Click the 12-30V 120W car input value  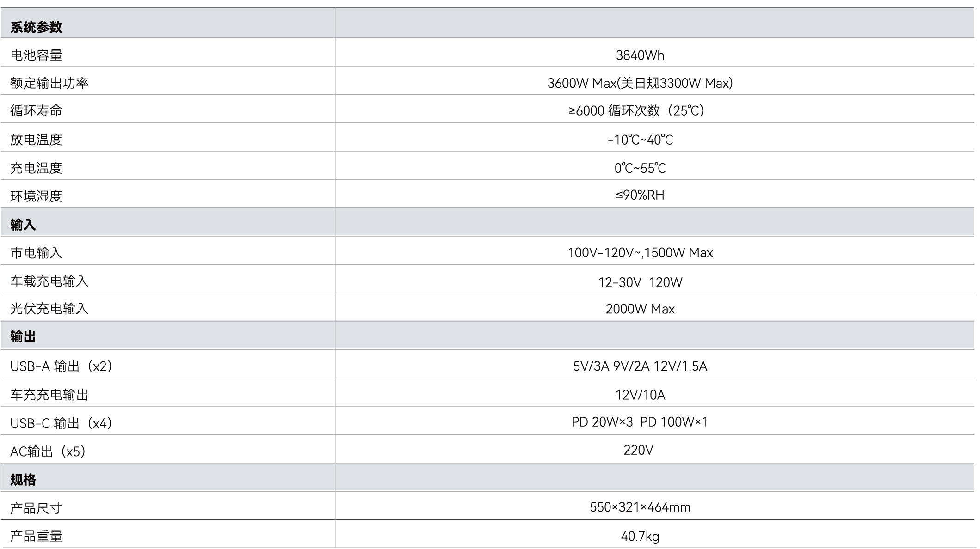(x=640, y=282)
